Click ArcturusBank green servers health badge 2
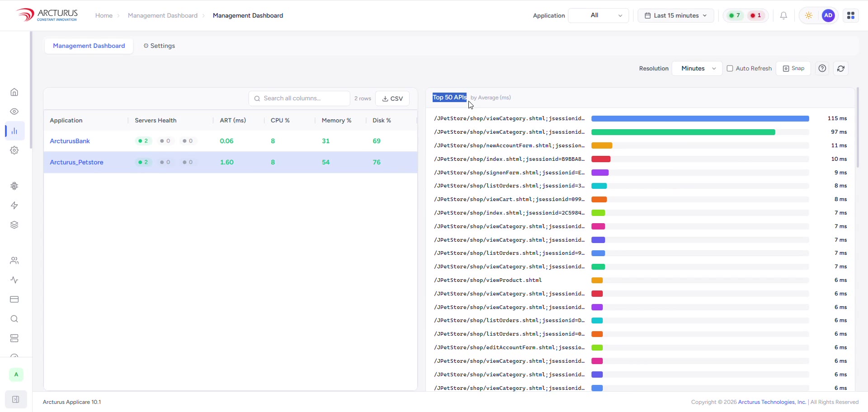This screenshot has width=868, height=412. point(143,141)
